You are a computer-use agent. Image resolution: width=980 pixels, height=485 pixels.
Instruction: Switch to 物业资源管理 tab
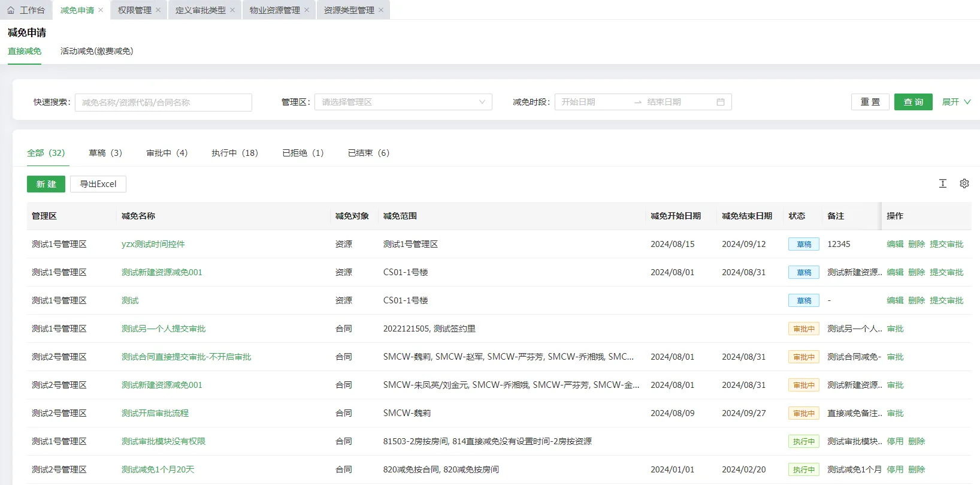(274, 10)
